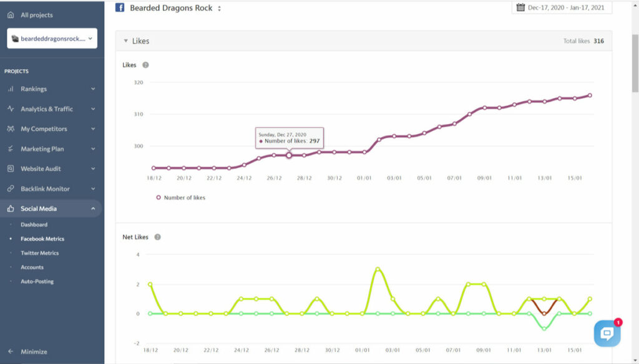
Task: Open the live chat widget
Action: pyautogui.click(x=607, y=333)
